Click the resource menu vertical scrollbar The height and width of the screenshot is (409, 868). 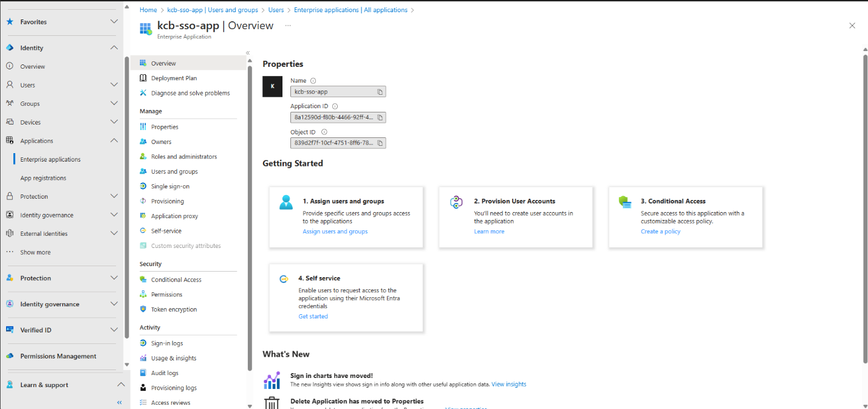[x=250, y=218]
